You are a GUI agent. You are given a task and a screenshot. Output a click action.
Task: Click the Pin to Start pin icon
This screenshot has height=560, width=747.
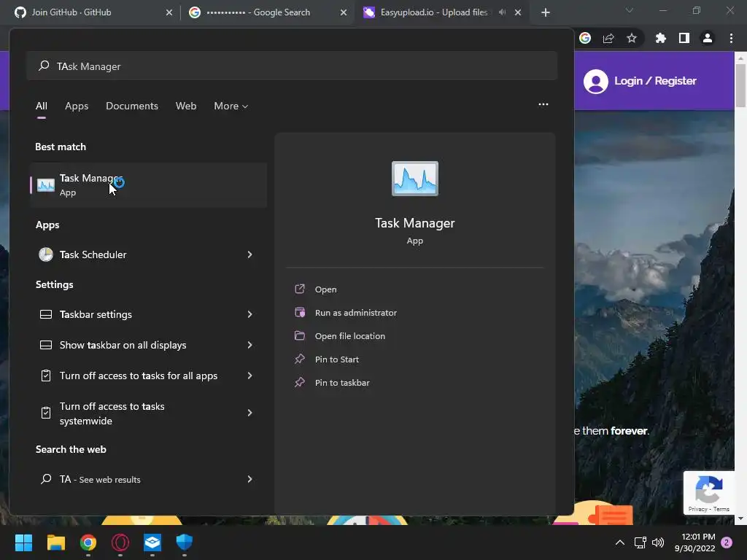(300, 359)
